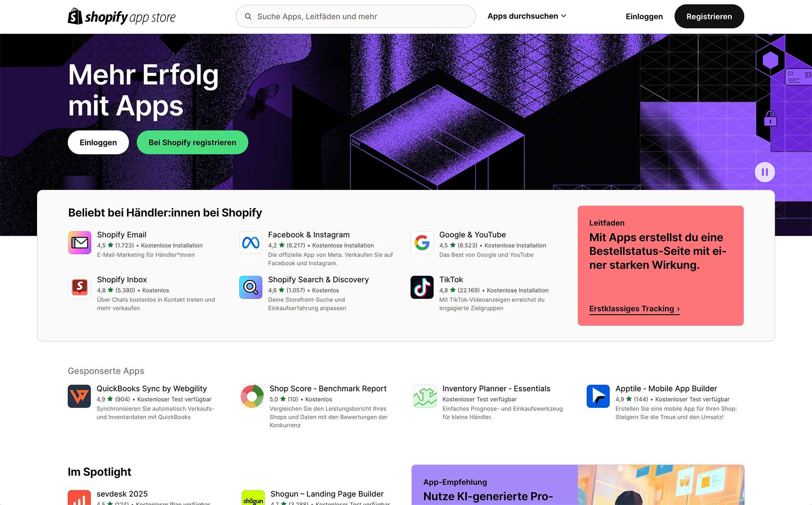
Task: Click the Registrieren header button
Action: tap(709, 17)
